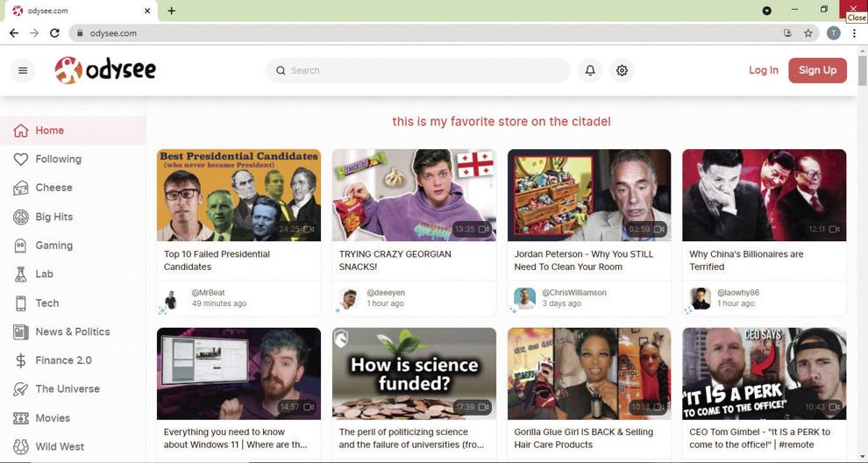868x463 pixels.
Task: Click in the Odysee search field
Action: click(418, 70)
